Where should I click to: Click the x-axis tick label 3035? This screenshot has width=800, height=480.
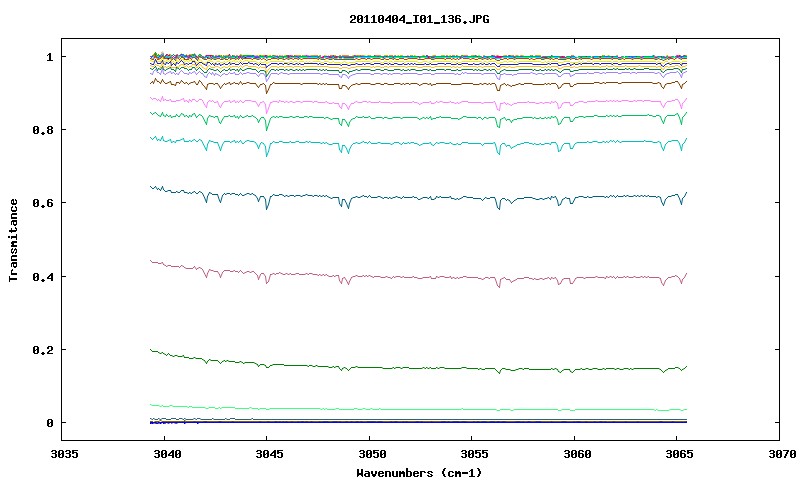click(65, 454)
